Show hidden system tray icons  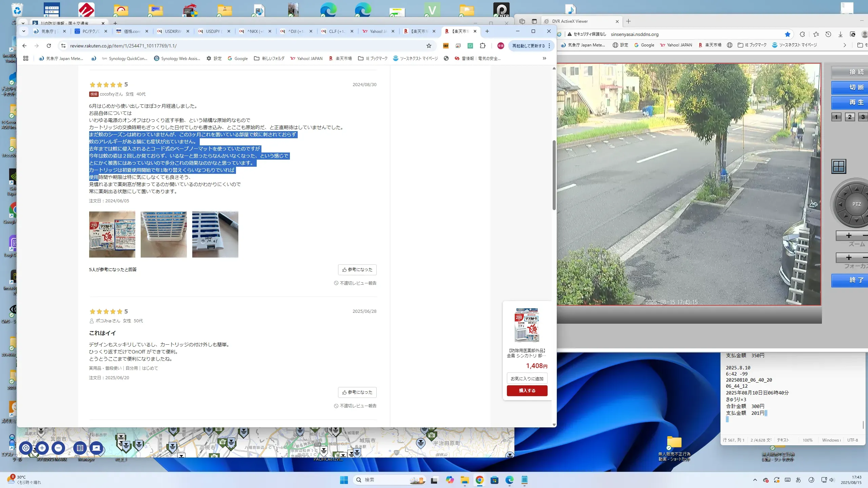tap(755, 480)
